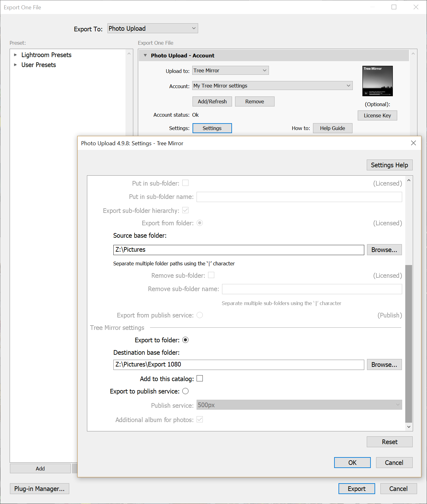Open the Plug-in Manager
The height and width of the screenshot is (504, 427).
[39, 489]
